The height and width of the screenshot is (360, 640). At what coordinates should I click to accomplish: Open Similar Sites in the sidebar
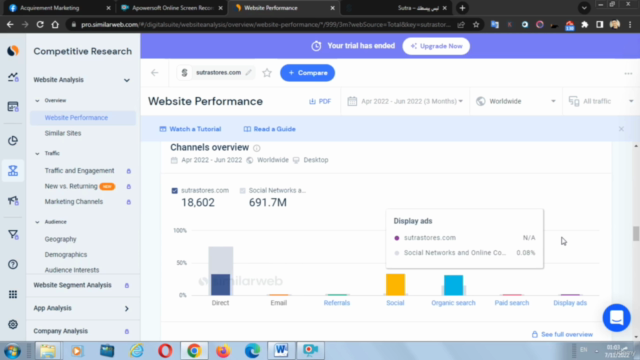[63, 133]
